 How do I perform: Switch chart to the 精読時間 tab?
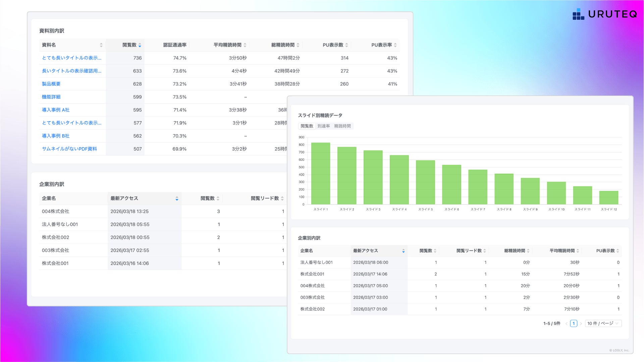click(342, 126)
